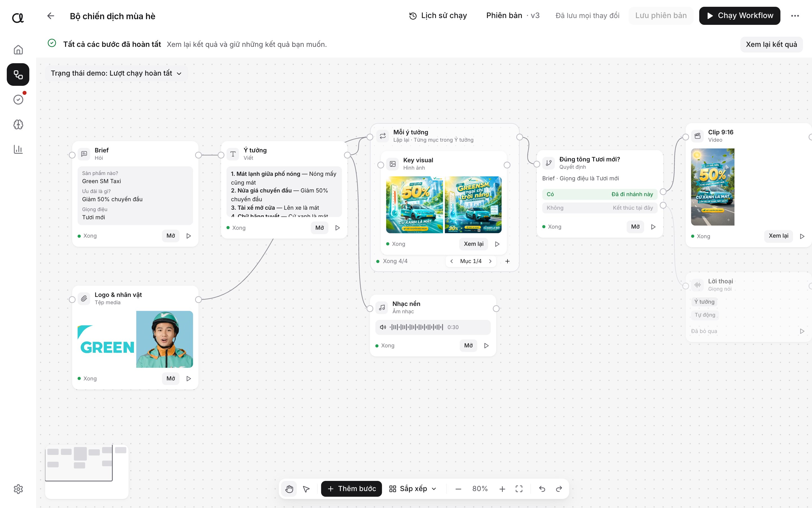Open Lịch sử chạy

pyautogui.click(x=438, y=16)
